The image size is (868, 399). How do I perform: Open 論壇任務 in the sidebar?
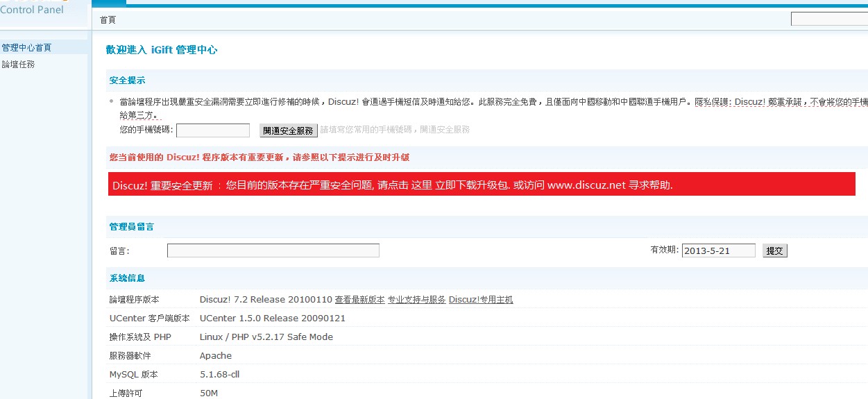(x=18, y=65)
